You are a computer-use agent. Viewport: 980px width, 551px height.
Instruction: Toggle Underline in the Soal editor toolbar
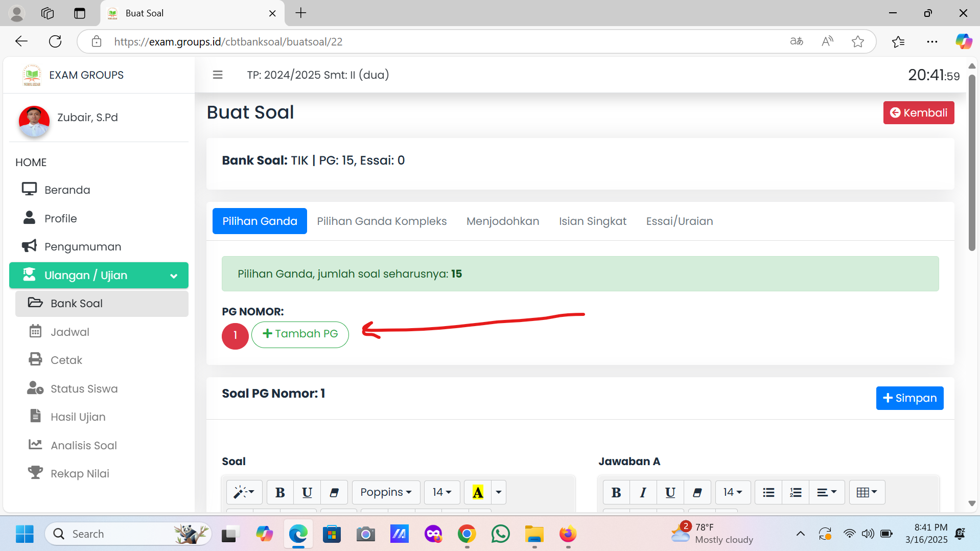click(x=307, y=492)
